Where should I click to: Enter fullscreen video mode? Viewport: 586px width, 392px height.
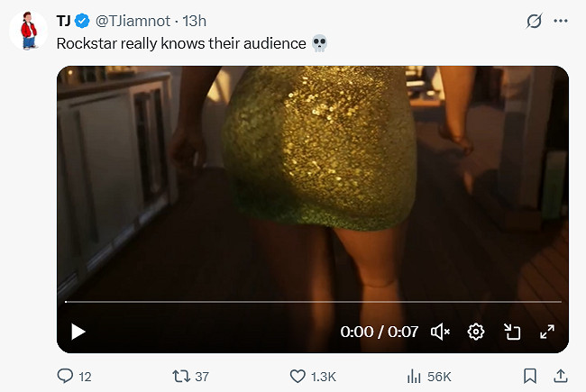(546, 332)
